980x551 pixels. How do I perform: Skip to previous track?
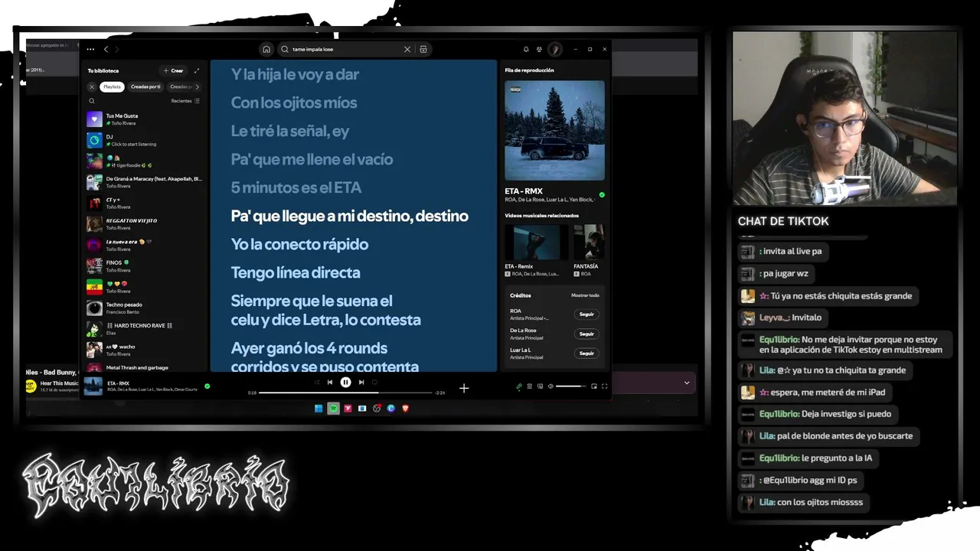(x=330, y=382)
